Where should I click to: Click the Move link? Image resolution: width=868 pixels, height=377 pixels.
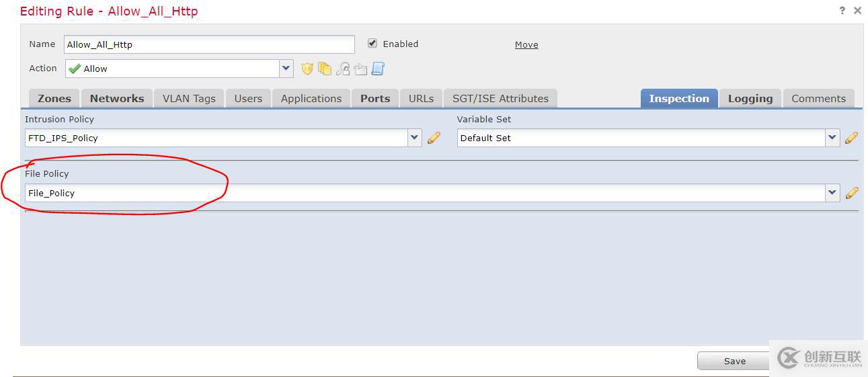(526, 44)
